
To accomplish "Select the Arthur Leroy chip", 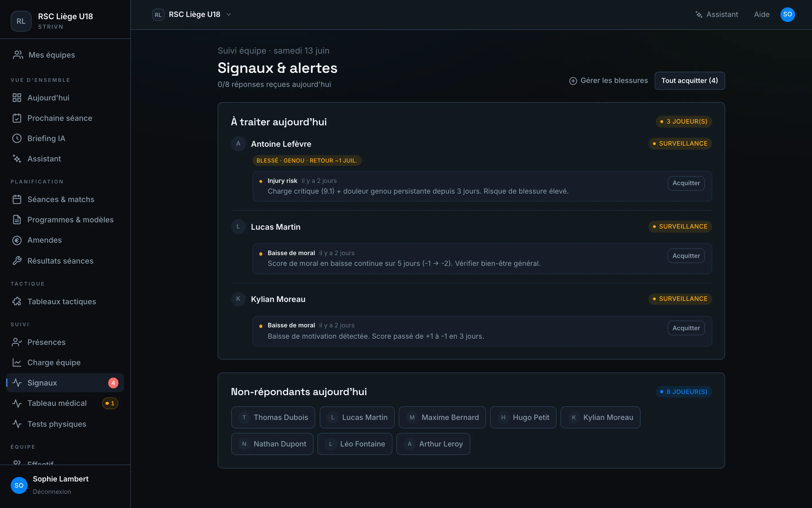I will (433, 444).
